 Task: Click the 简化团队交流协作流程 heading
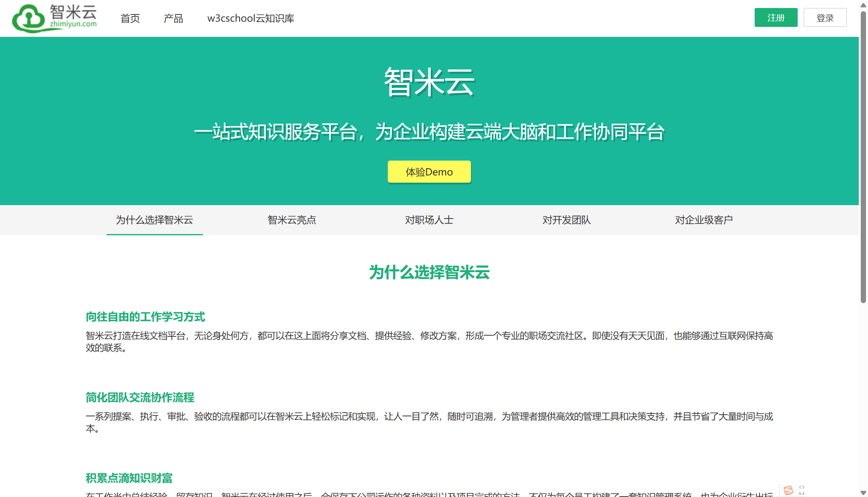point(140,398)
